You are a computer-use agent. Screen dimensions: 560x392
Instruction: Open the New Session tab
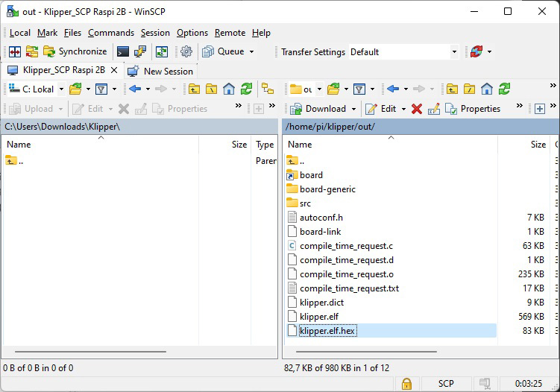[161, 72]
